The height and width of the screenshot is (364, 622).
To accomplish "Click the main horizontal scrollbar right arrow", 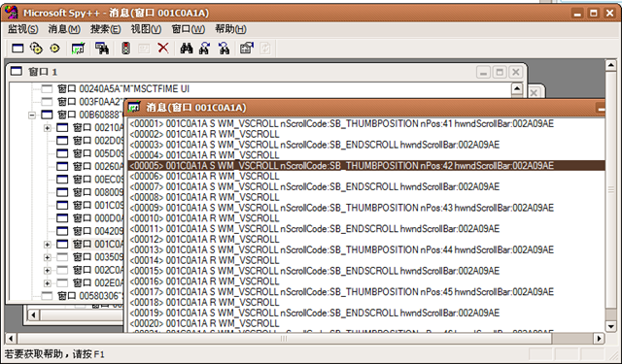I will tap(599, 338).
